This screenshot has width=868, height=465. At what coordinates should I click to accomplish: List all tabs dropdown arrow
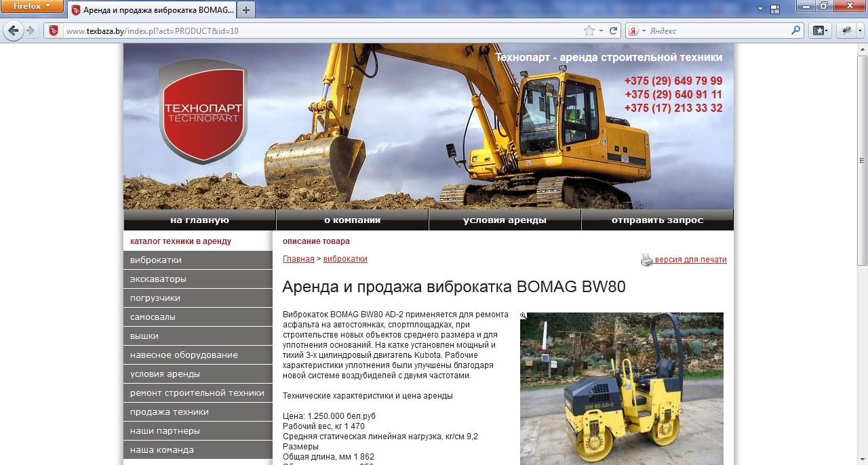point(760,9)
